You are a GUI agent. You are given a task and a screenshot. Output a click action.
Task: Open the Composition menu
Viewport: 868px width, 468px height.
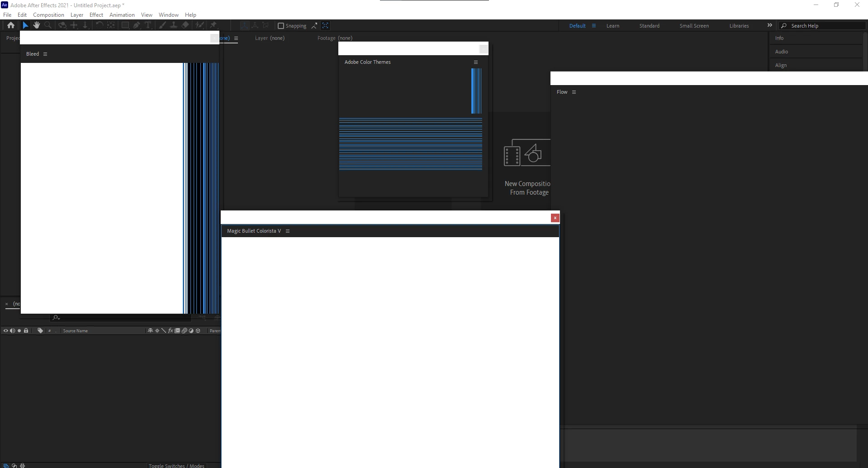48,15
